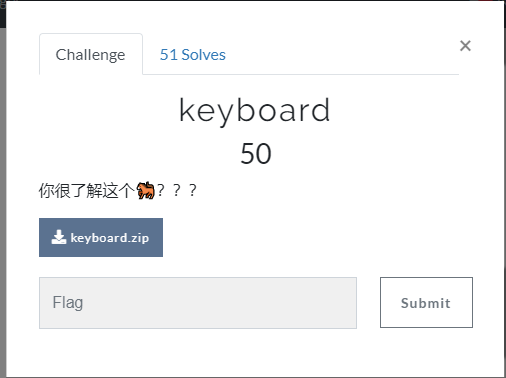Download the keyboard.zip attachment
This screenshot has height=378, width=506.
point(101,237)
